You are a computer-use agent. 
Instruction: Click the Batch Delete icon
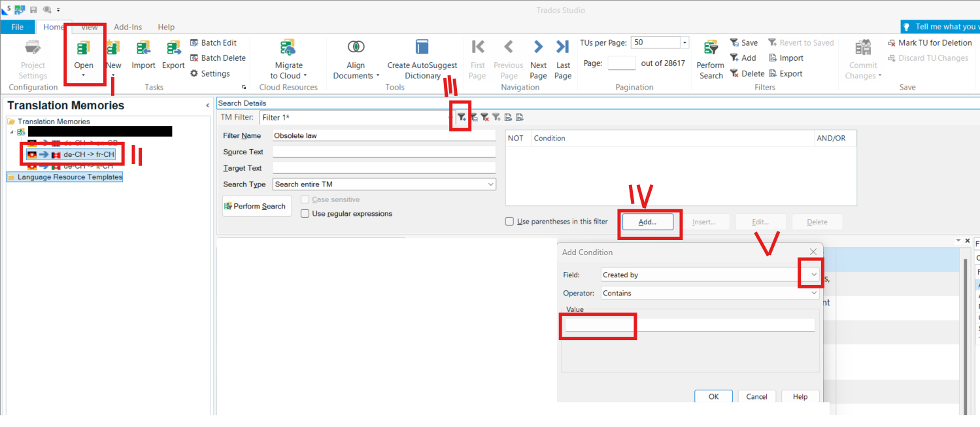[194, 58]
